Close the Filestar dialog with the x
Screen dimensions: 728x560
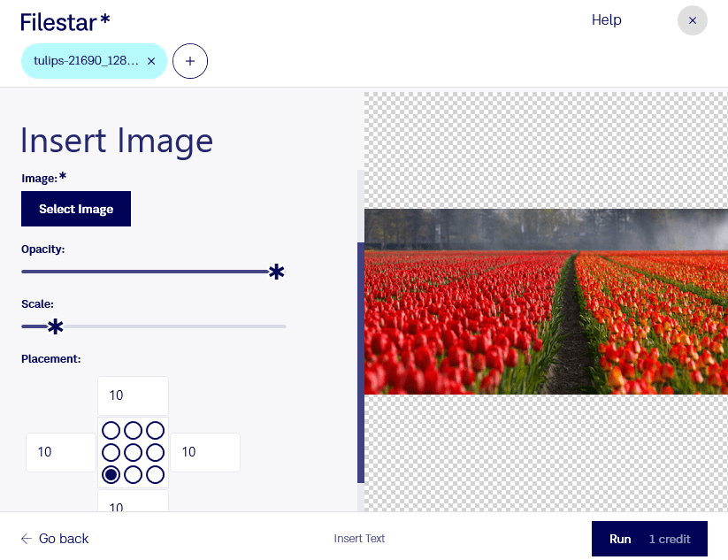click(x=693, y=20)
